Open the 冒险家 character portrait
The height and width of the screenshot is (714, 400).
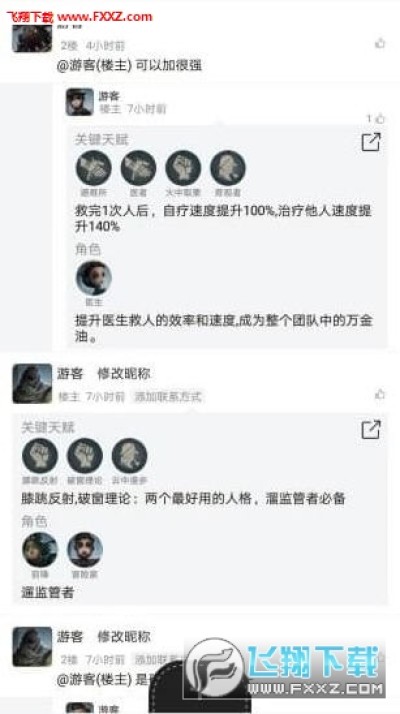click(85, 550)
